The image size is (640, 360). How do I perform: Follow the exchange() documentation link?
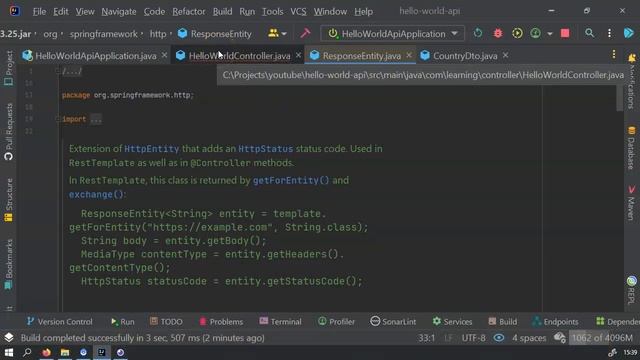coord(96,194)
